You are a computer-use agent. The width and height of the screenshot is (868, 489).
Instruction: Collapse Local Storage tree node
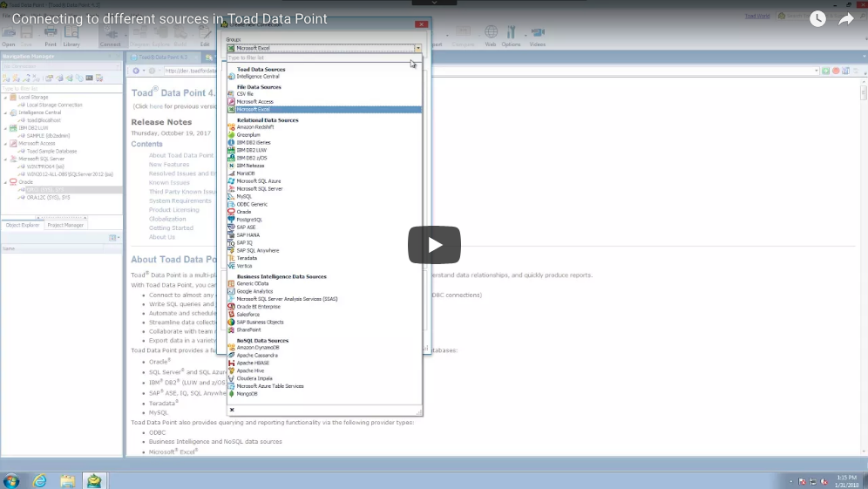click(x=5, y=98)
